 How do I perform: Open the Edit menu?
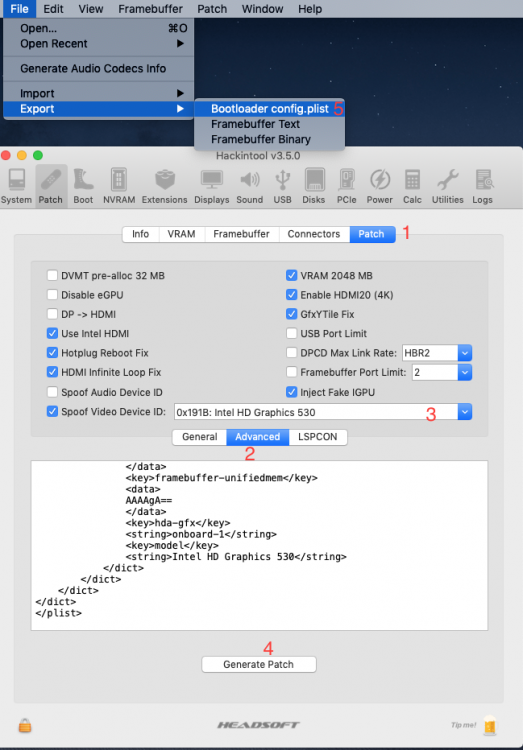click(53, 9)
